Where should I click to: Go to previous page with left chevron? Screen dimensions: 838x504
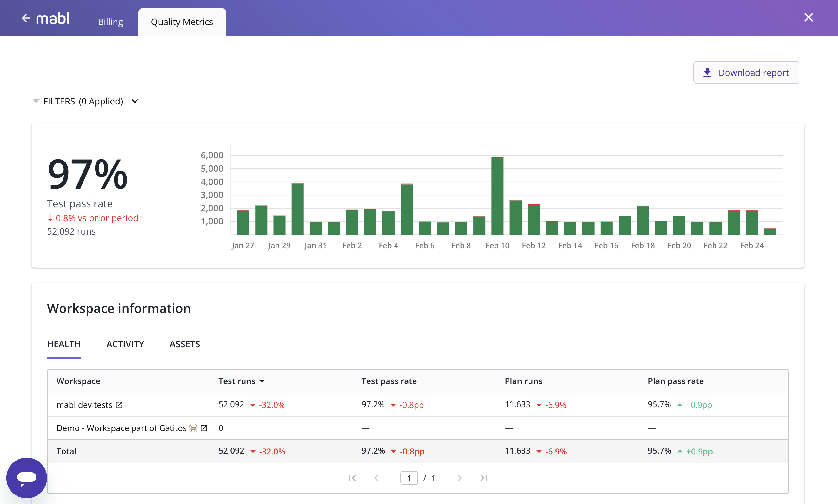pyautogui.click(x=376, y=478)
